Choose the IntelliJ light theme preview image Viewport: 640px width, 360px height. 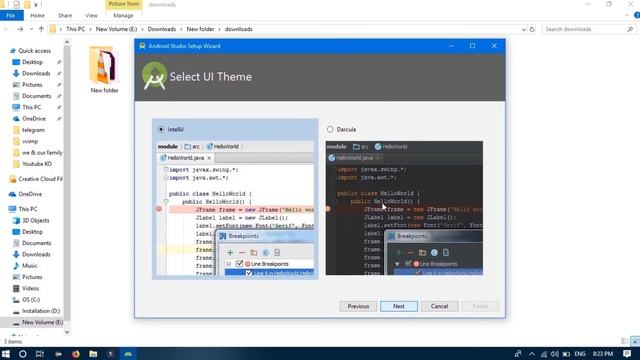tap(235, 208)
